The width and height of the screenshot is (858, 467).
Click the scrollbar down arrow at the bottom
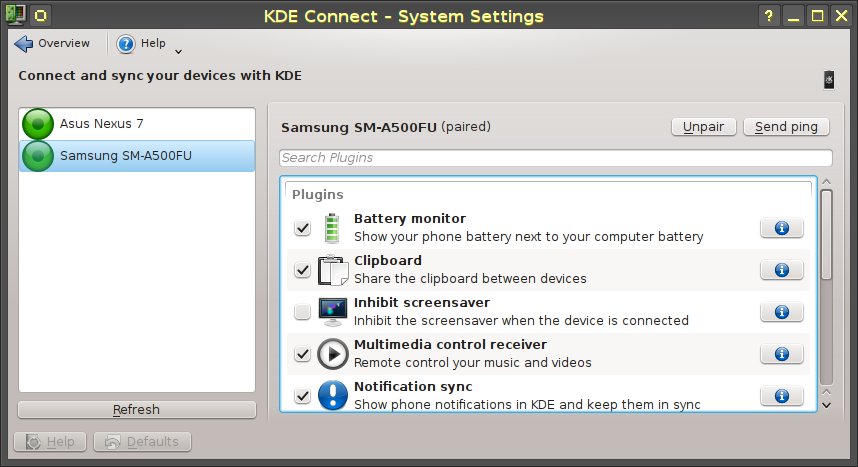click(x=826, y=406)
